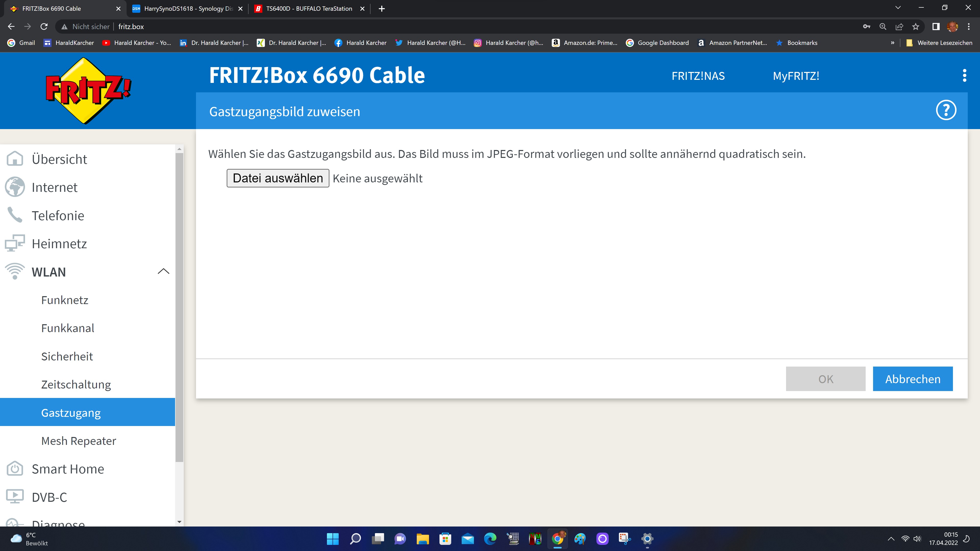Screen dimensions: 980x551
Task: Click the Heimnetz computers icon
Action: tap(15, 243)
